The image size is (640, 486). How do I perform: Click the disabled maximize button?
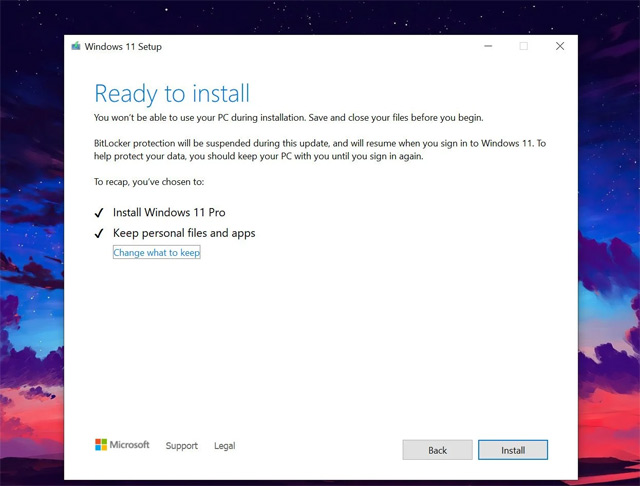click(524, 46)
